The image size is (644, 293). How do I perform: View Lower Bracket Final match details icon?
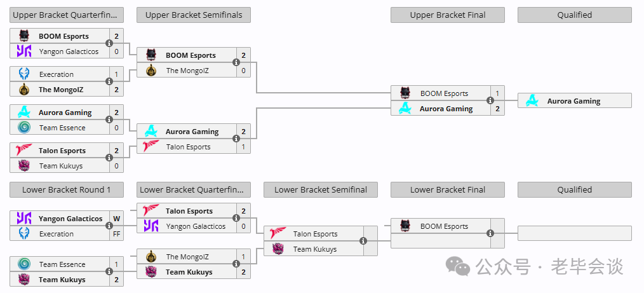[x=490, y=233]
